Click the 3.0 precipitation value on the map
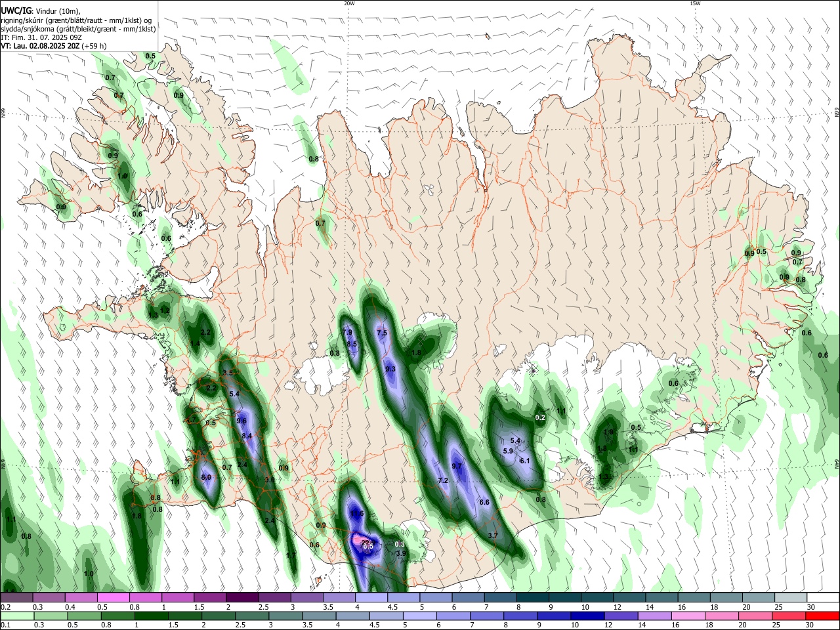 click(x=270, y=480)
